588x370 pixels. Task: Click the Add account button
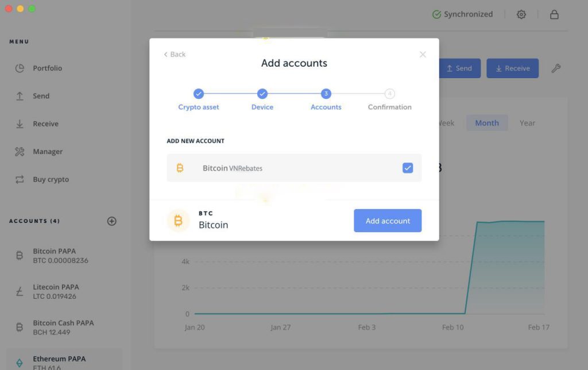coord(388,221)
